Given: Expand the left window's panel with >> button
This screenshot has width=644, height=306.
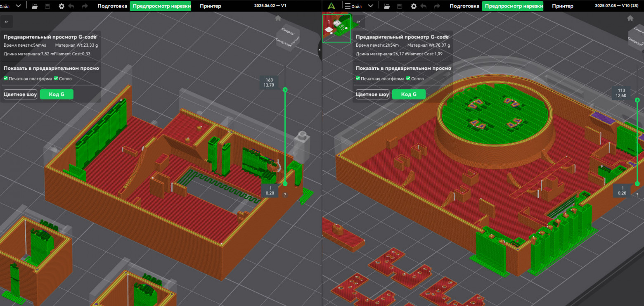Looking at the screenshot, I should point(6,21).
